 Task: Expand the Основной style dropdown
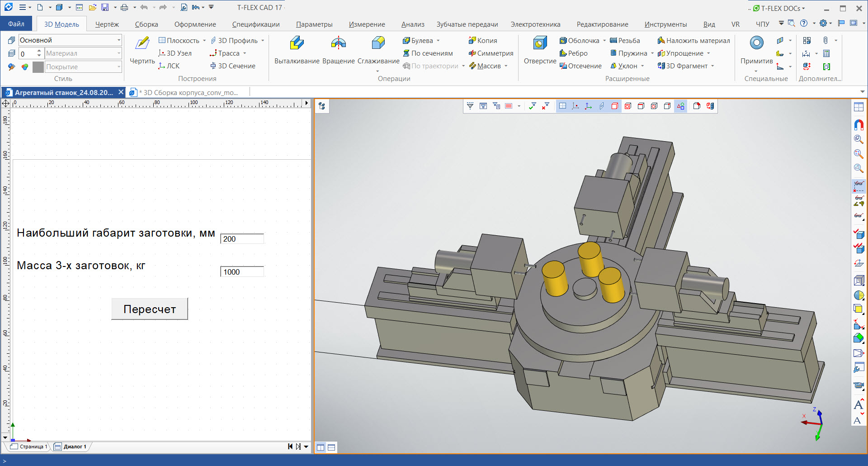(119, 40)
